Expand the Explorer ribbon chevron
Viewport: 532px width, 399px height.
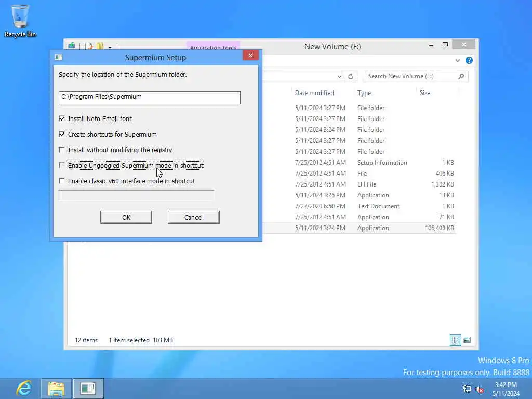pyautogui.click(x=457, y=61)
